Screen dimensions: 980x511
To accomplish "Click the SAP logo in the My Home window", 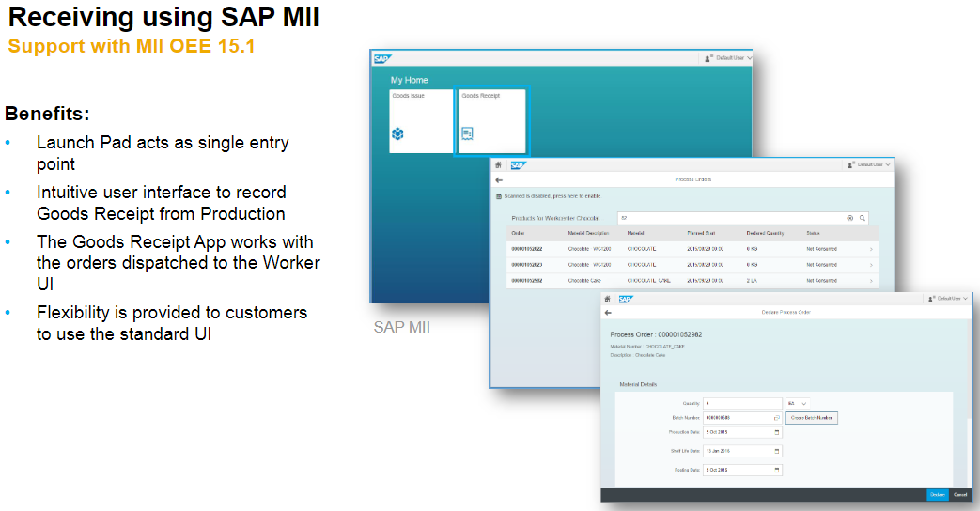I will pyautogui.click(x=381, y=59).
